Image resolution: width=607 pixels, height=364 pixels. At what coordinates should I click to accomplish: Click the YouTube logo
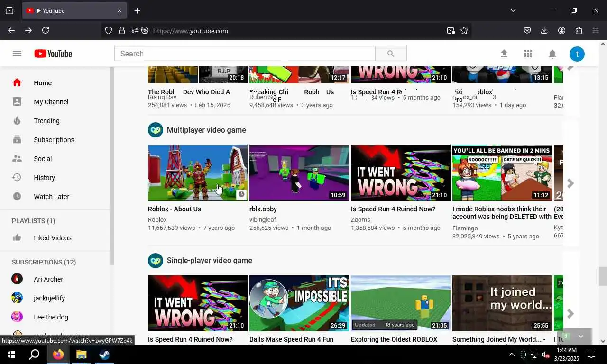(53, 54)
